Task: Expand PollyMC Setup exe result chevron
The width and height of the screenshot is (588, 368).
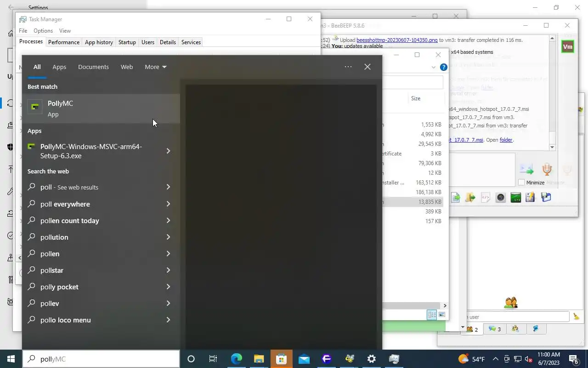Action: coord(168,151)
